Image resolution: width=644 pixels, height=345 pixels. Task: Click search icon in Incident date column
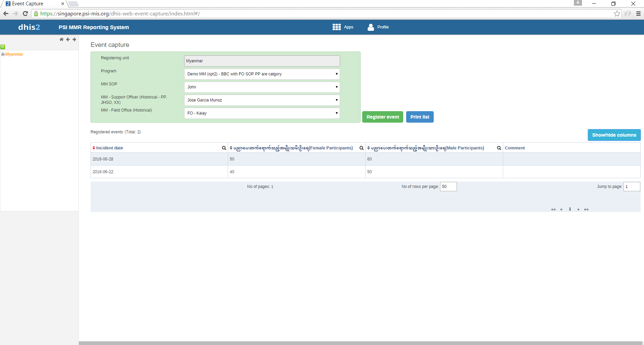(x=224, y=148)
